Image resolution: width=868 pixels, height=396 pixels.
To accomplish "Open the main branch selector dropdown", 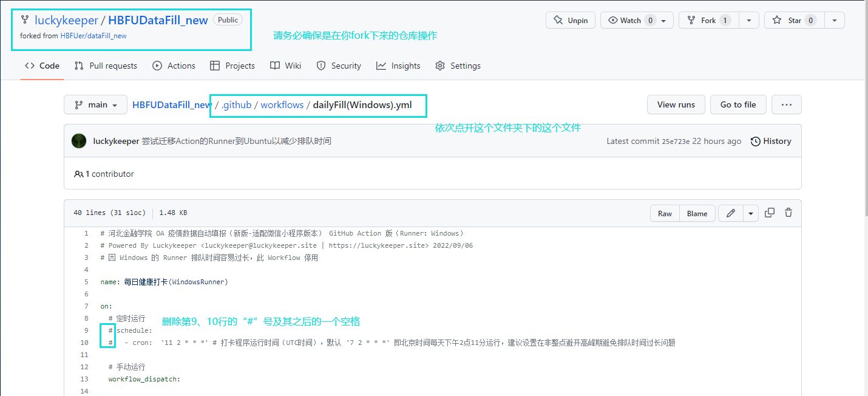I will pos(95,104).
